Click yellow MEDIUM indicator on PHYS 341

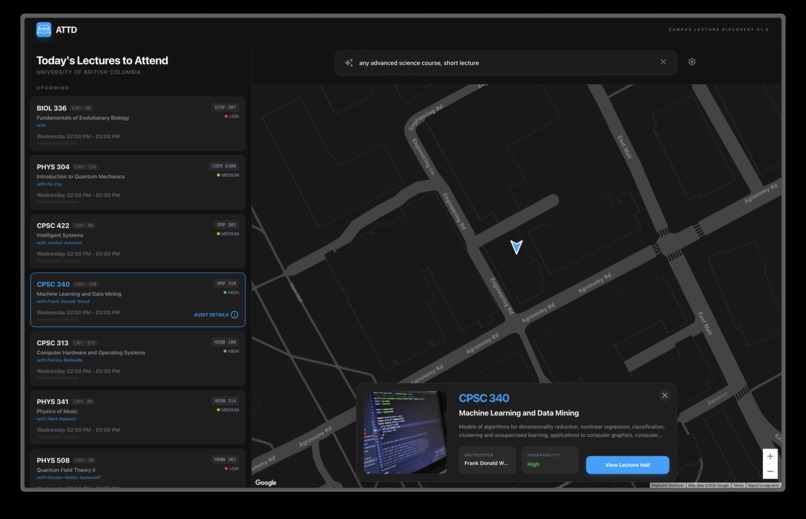pos(228,410)
